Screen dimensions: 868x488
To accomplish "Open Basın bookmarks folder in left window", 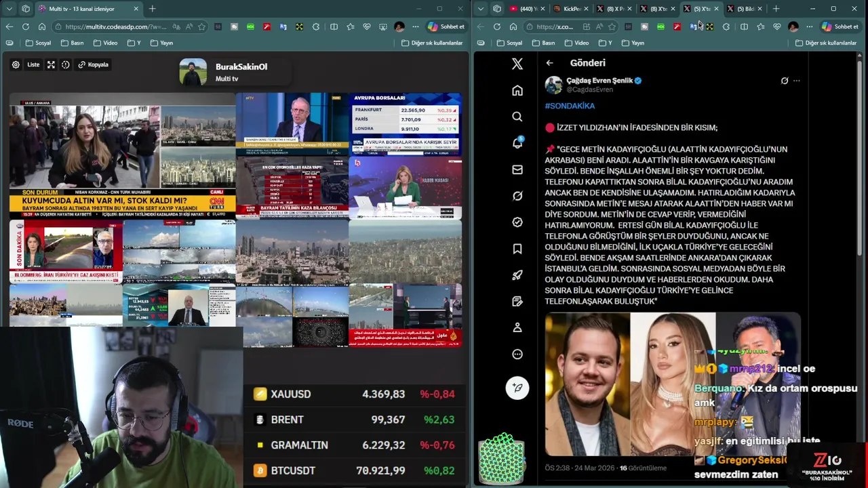I will pyautogui.click(x=72, y=43).
